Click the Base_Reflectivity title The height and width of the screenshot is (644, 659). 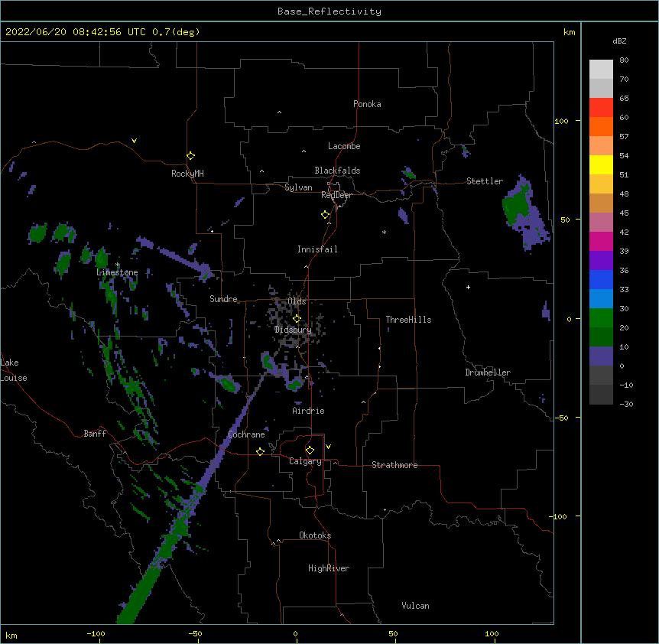pyautogui.click(x=329, y=11)
